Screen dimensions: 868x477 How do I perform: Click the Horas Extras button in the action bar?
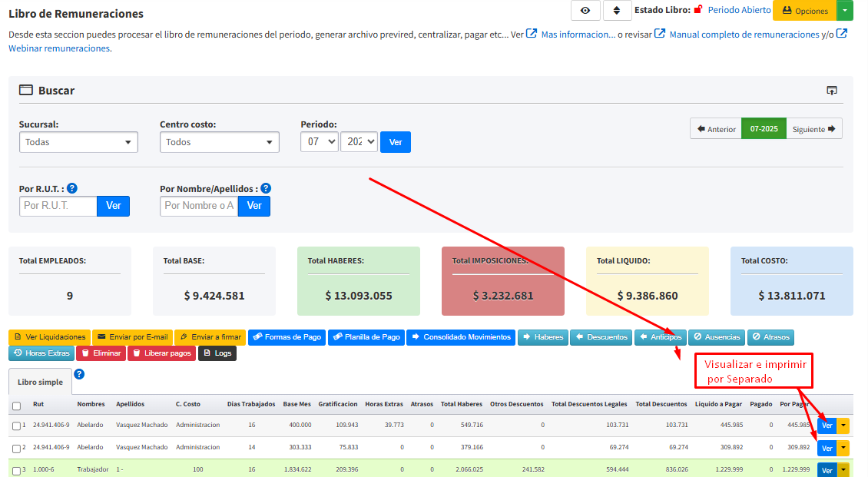[x=41, y=353]
